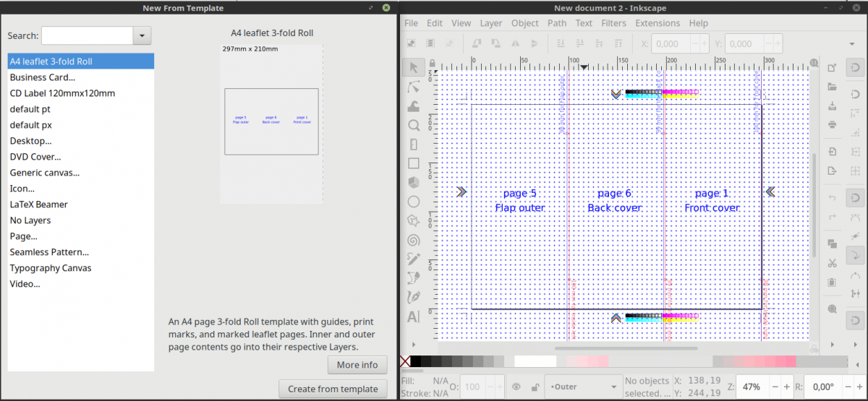Click the Open document folder icon
The image size is (868, 401).
tap(832, 87)
